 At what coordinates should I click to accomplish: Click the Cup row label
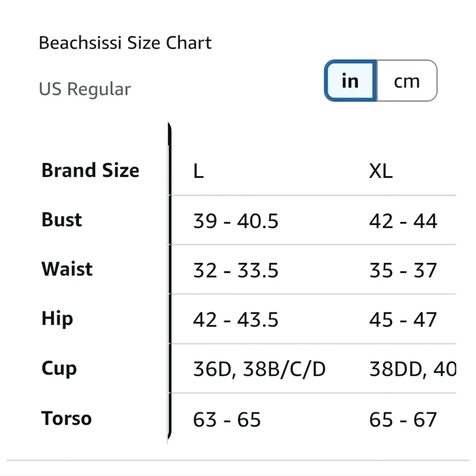point(59,368)
